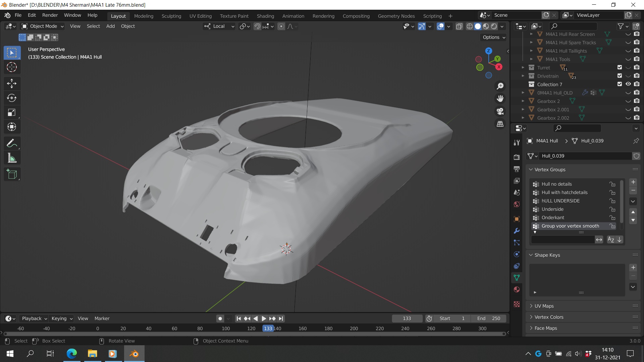Switch to the Sculpting workspace tab
The height and width of the screenshot is (362, 644).
171,16
